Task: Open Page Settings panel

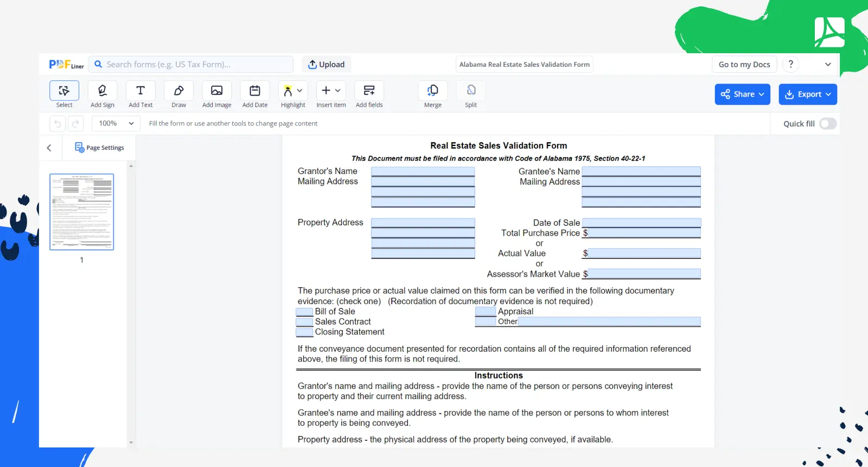Action: (x=99, y=148)
